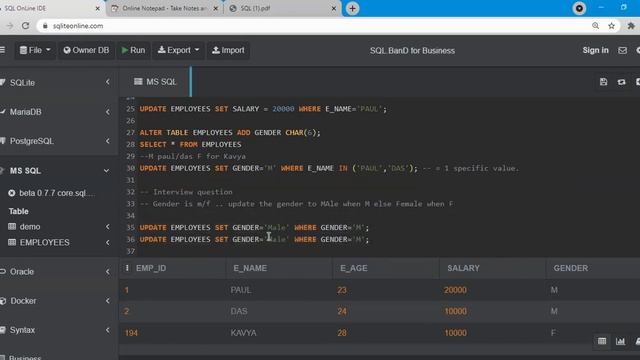This screenshot has height=360, width=640.
Task: Click the EMP_ID column header
Action: [x=151, y=268]
